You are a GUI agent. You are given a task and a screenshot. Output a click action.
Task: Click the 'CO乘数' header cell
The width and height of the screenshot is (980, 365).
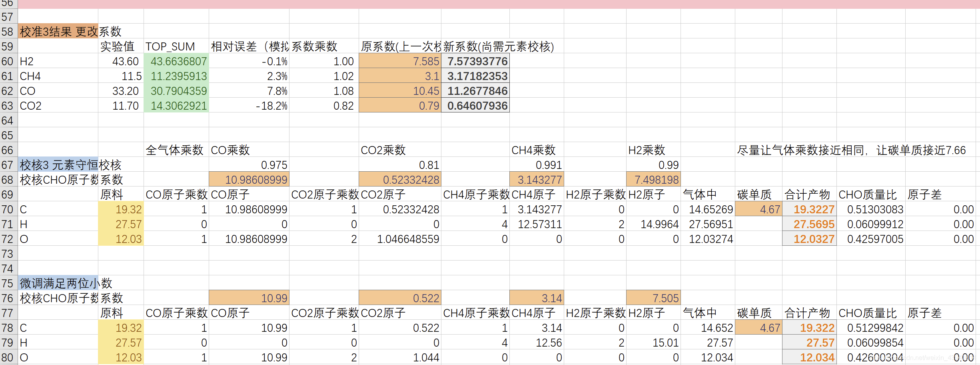[x=249, y=150]
